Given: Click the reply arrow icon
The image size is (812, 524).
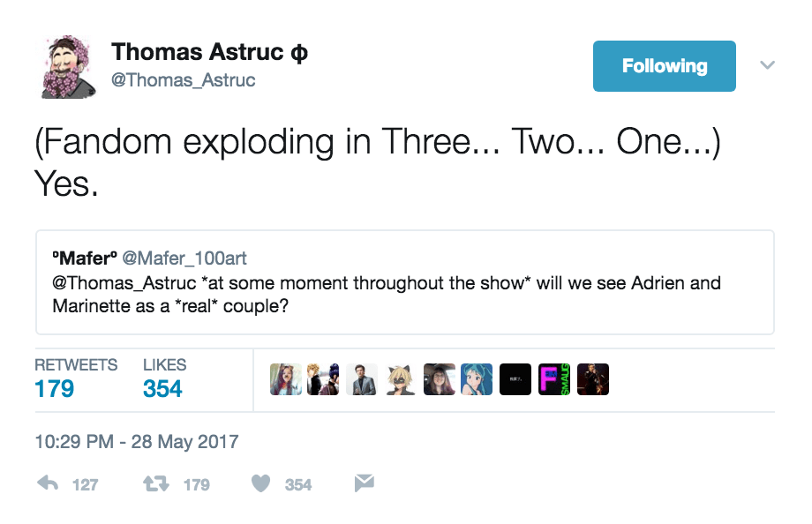Looking at the screenshot, I should [x=48, y=483].
